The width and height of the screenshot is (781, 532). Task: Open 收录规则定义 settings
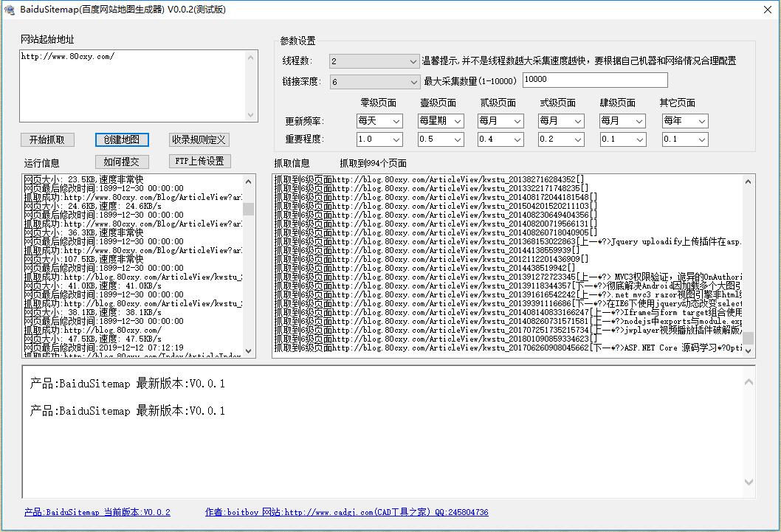(x=199, y=140)
